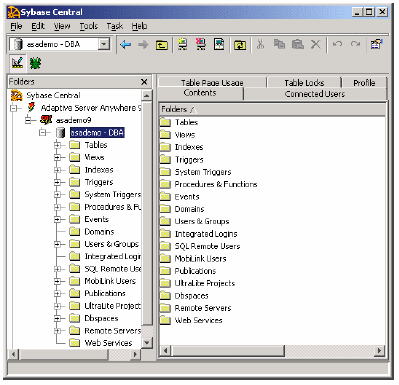
Task: Click the performance monitor chart icon
Action: [17, 63]
